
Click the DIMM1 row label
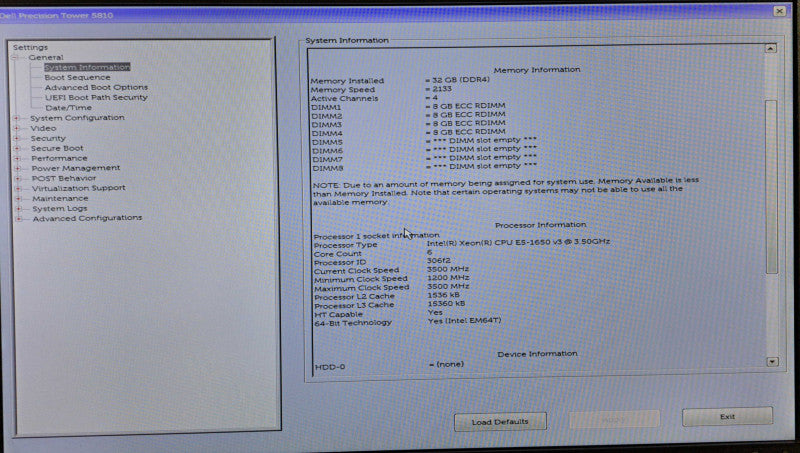326,107
